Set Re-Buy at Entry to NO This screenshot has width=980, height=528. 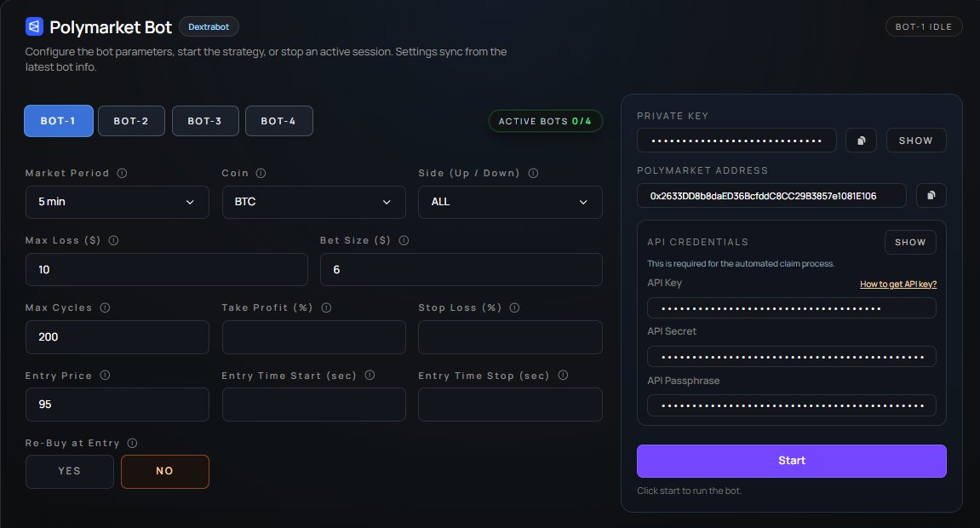[x=165, y=471]
